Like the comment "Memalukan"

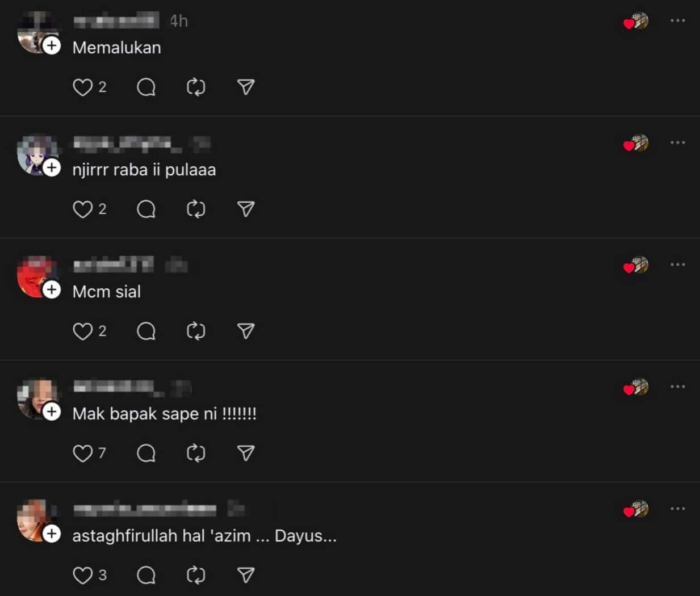coord(83,86)
